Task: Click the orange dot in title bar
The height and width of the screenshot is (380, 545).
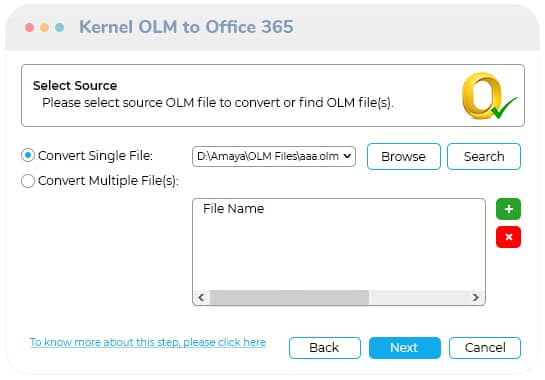Action: point(44,27)
